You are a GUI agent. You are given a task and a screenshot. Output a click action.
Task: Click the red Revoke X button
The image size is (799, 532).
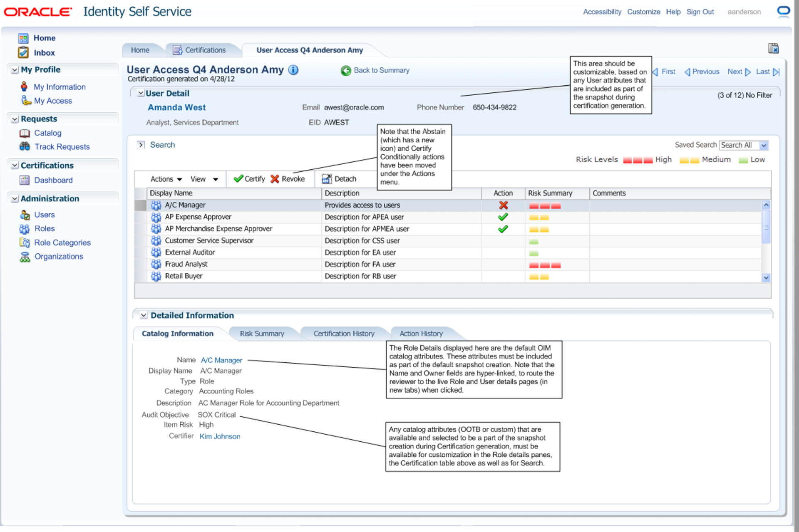tap(288, 179)
